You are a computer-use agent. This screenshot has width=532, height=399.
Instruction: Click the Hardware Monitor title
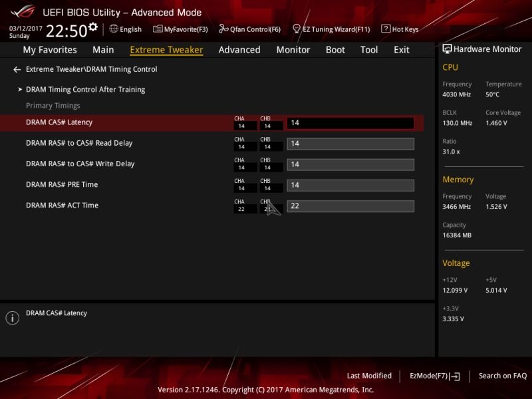point(487,49)
